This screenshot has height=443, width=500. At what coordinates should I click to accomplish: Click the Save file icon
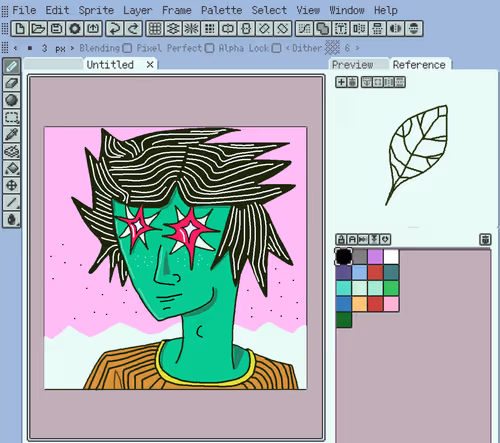point(56,29)
